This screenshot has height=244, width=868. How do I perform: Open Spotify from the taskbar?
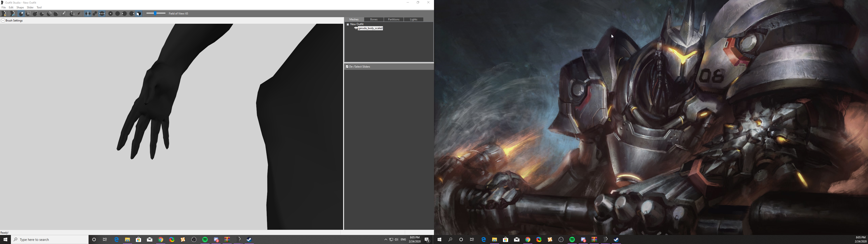(205, 240)
